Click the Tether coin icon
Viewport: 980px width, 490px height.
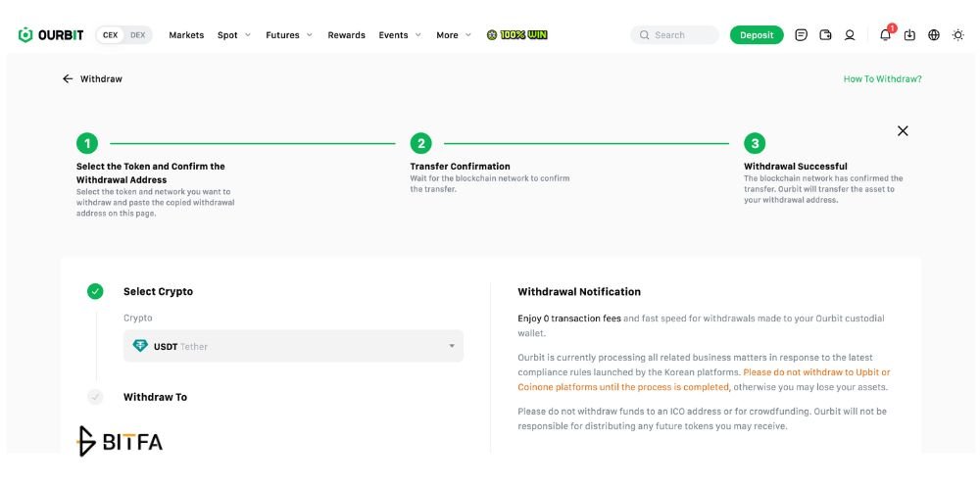140,346
